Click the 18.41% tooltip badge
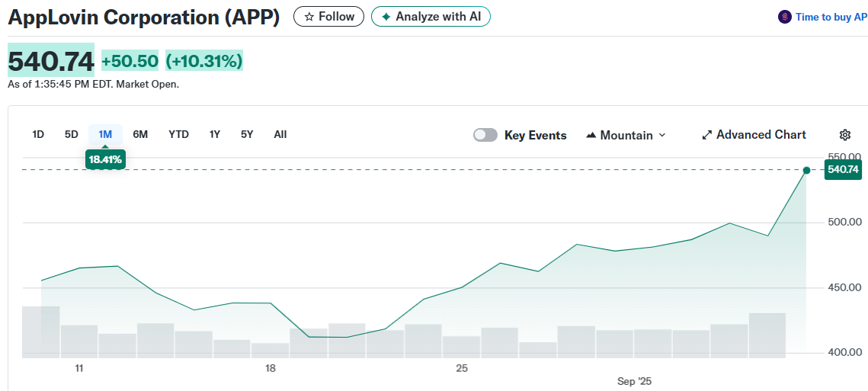The height and width of the screenshot is (391, 868). (x=105, y=159)
